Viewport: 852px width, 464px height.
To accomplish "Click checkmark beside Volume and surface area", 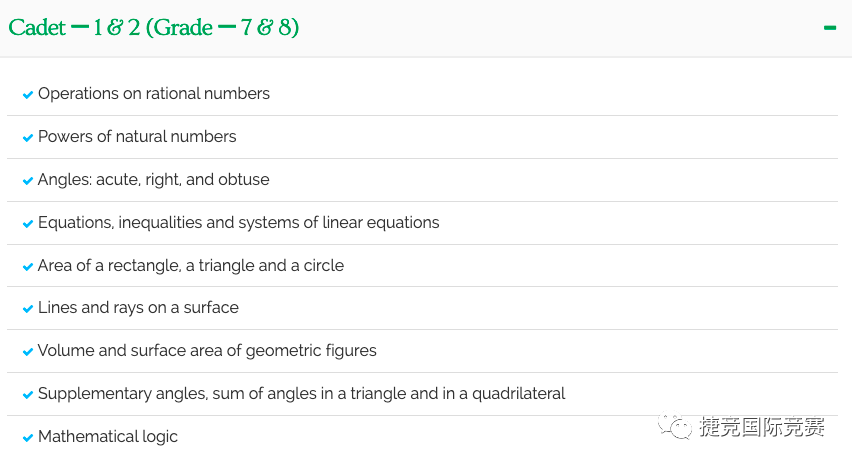I will click(28, 352).
